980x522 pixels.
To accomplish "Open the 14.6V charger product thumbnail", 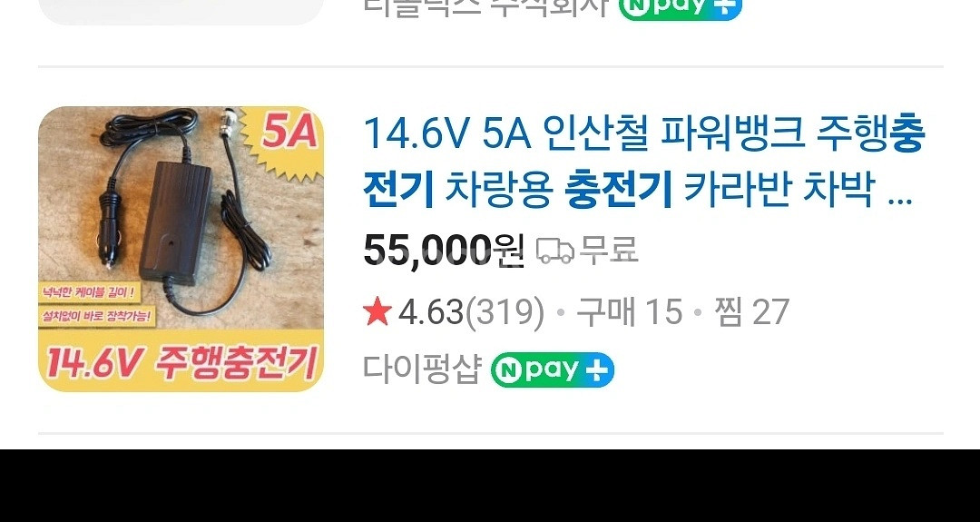I will pyautogui.click(x=181, y=249).
